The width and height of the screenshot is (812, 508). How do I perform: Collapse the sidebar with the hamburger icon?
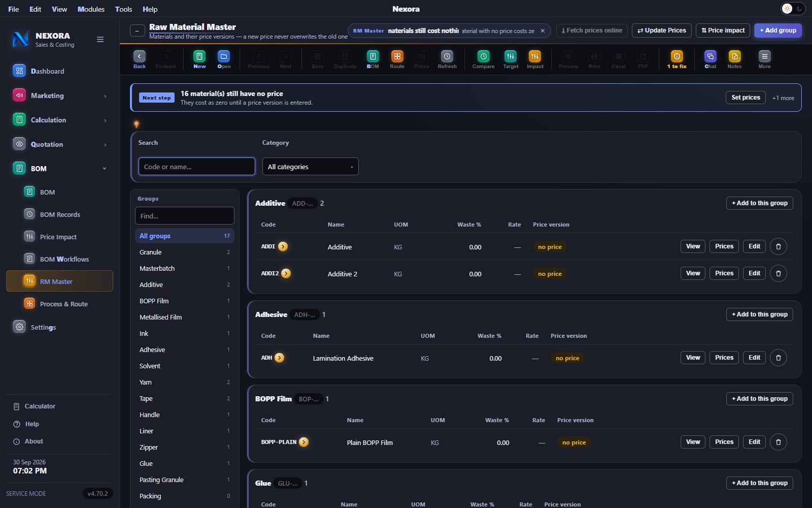click(x=100, y=39)
